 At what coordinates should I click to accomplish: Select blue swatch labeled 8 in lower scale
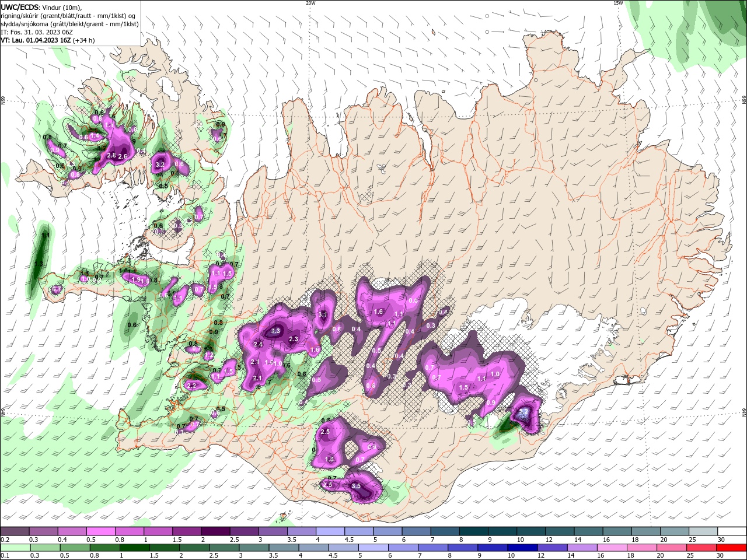click(x=463, y=547)
